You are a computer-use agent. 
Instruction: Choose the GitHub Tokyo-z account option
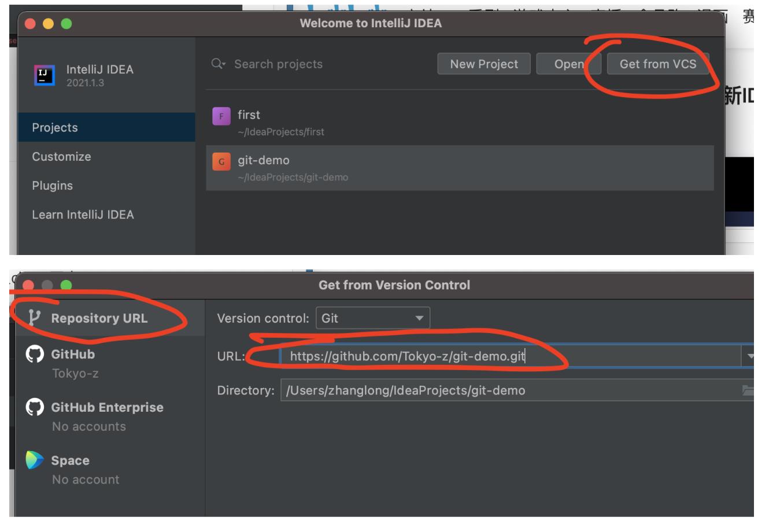pyautogui.click(x=110, y=363)
